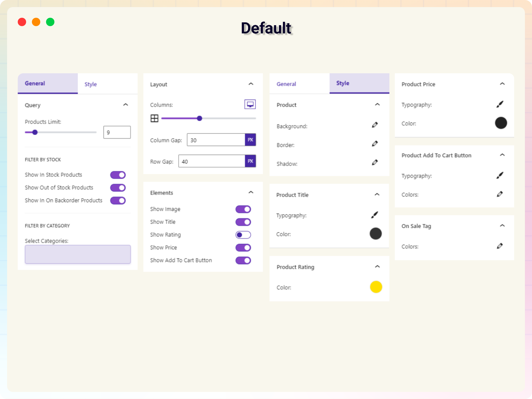Collapse the Layout section
The width and height of the screenshot is (532, 399).
click(251, 84)
